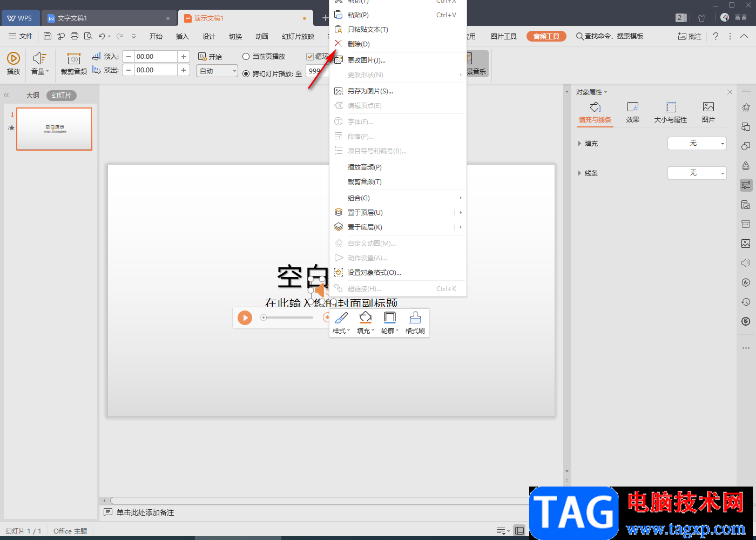Click the Trim Audio (裁剪音频) icon
Viewport: 756px width, 540px height.
click(x=74, y=58)
